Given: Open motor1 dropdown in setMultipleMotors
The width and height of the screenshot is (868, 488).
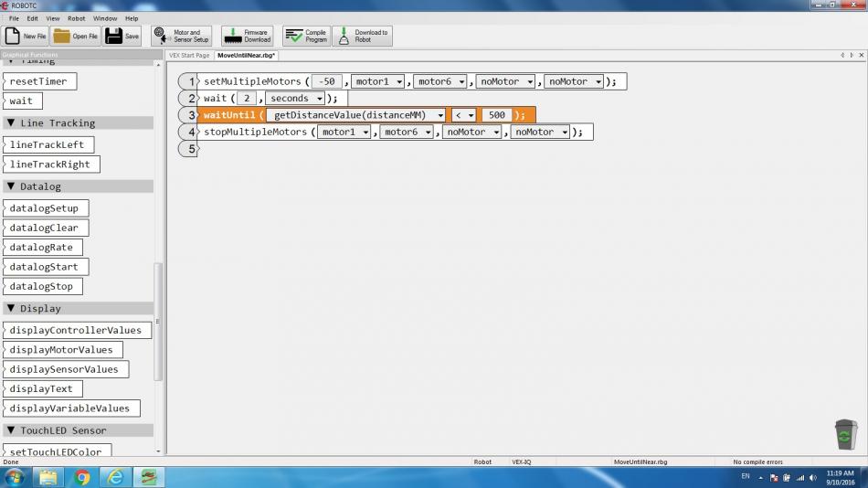Looking at the screenshot, I should pyautogui.click(x=377, y=81).
